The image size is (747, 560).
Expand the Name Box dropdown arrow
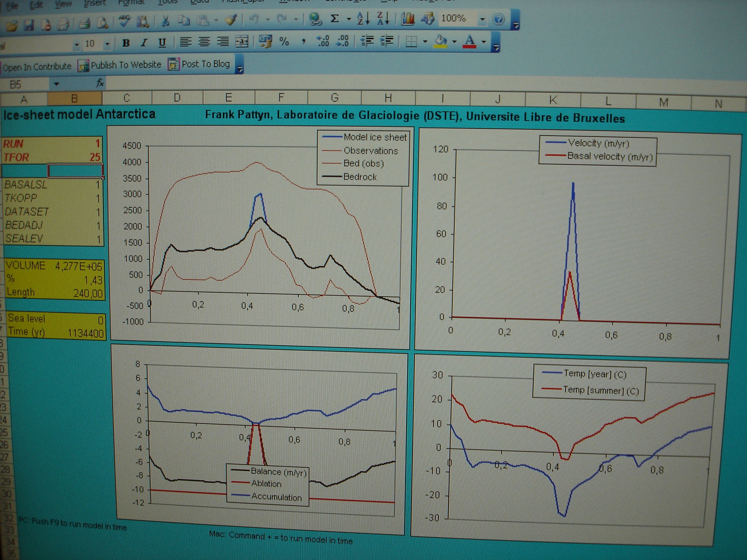click(56, 84)
